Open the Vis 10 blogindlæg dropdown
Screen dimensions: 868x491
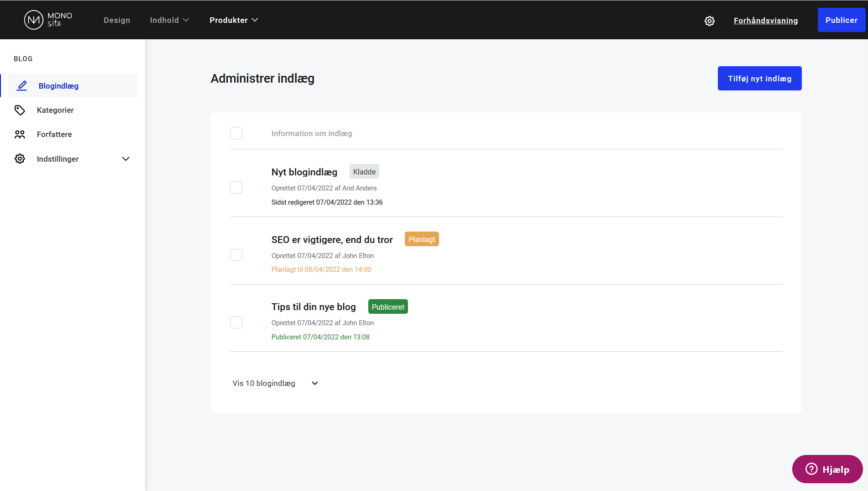coord(275,383)
